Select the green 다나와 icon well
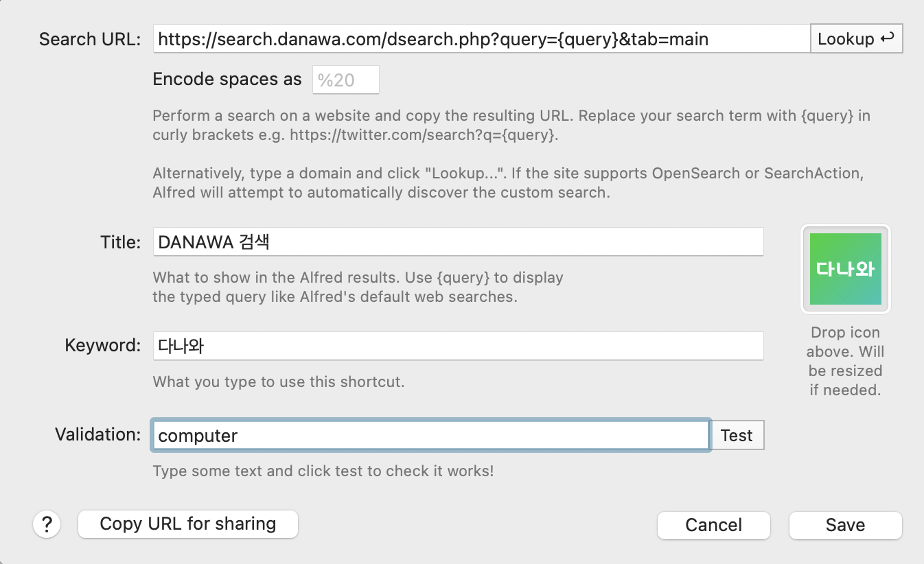The image size is (924, 564). [x=846, y=269]
